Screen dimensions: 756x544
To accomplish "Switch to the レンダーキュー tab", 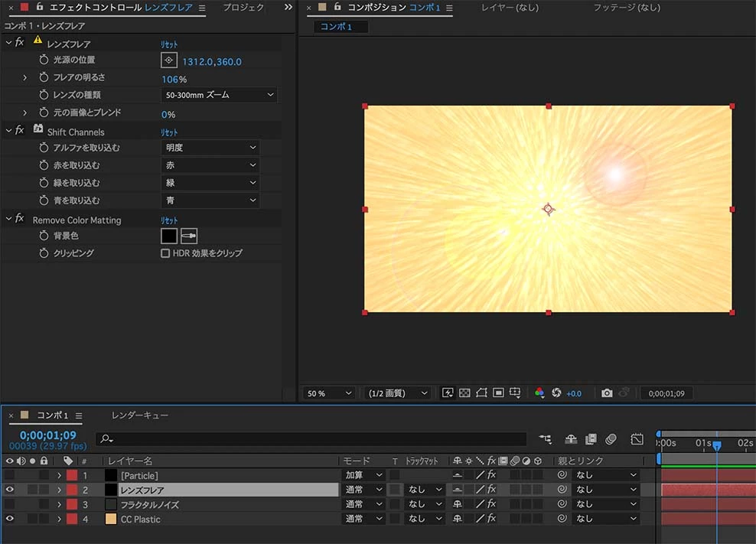I will pos(140,415).
